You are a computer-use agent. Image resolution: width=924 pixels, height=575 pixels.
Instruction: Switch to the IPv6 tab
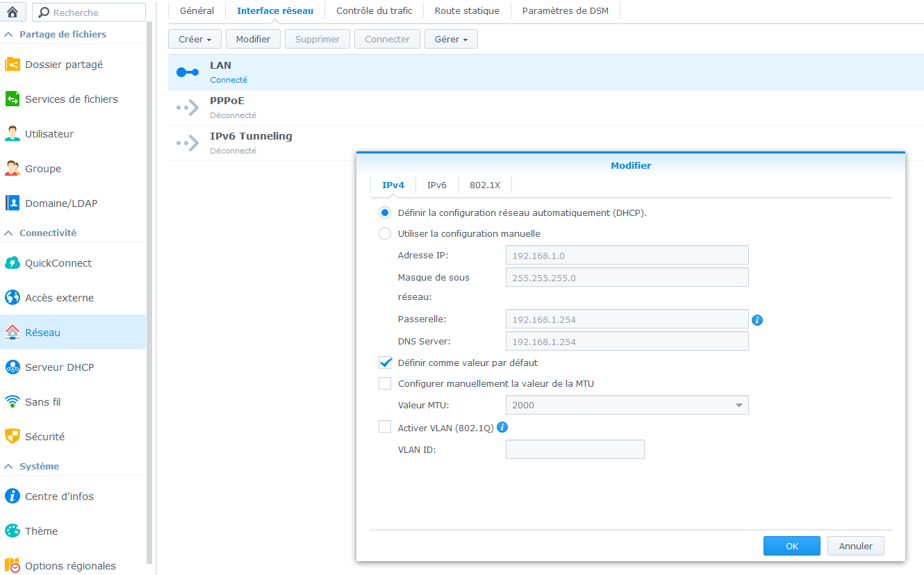pyautogui.click(x=437, y=185)
